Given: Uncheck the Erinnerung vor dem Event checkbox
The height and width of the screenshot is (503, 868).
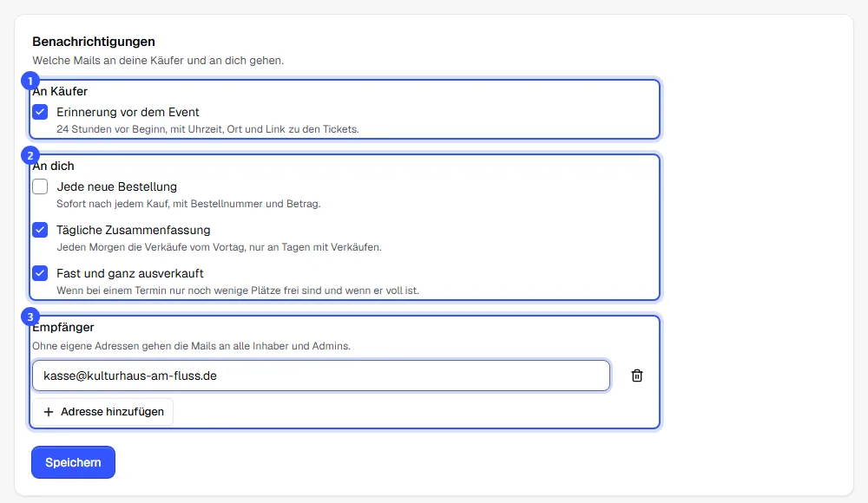Looking at the screenshot, I should (x=40, y=112).
